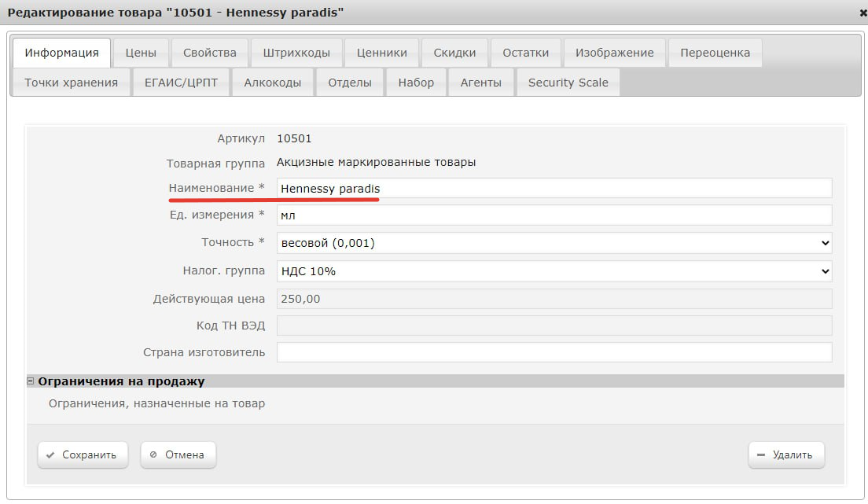Switch to the Информация tab
Screen dimensions: 868x504
pos(61,53)
